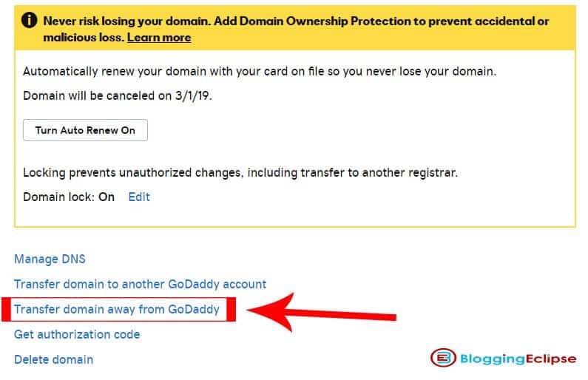Viewport: 588px width, 380px height.
Task: Open Manage DNS
Action: pyautogui.click(x=50, y=259)
